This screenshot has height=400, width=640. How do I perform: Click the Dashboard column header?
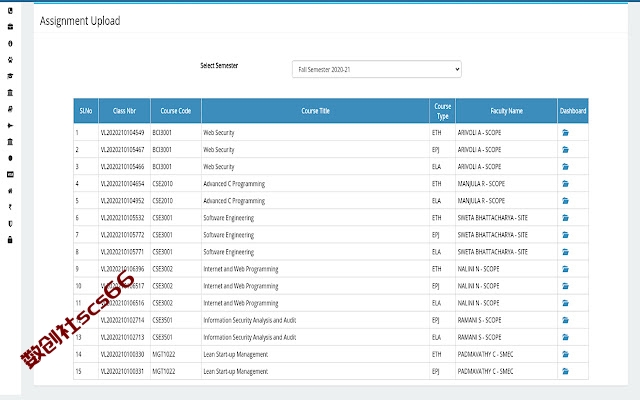click(x=573, y=111)
